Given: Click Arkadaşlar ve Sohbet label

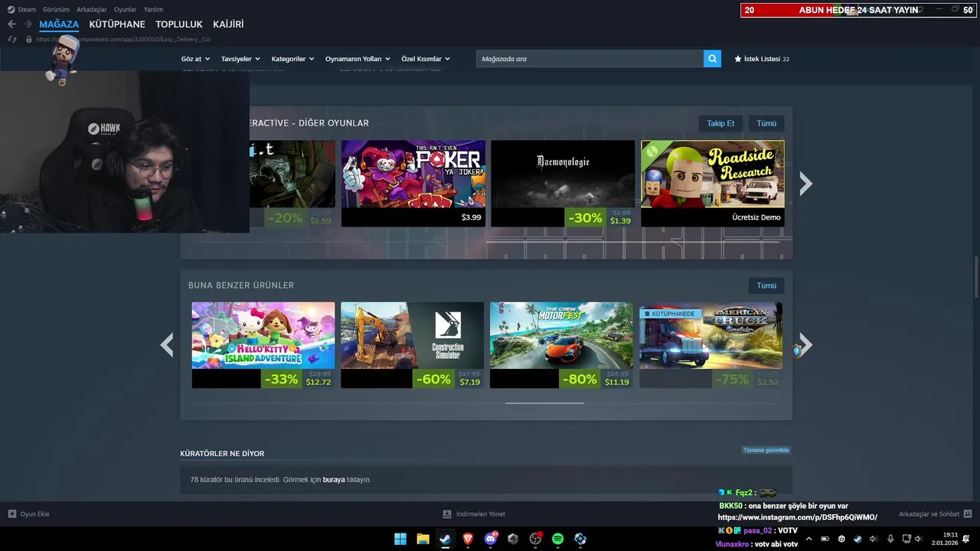Looking at the screenshot, I should click(x=929, y=514).
